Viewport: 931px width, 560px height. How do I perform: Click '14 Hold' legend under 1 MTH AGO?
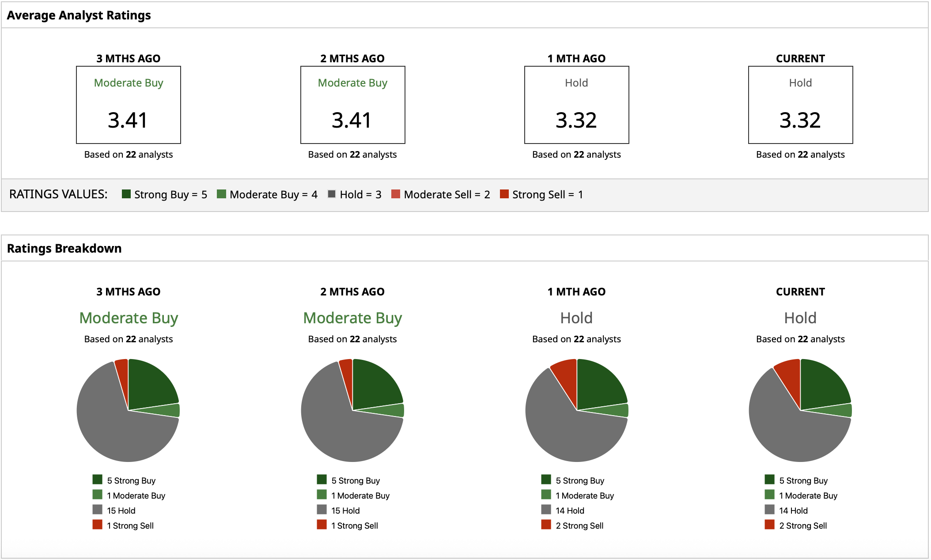[570, 511]
